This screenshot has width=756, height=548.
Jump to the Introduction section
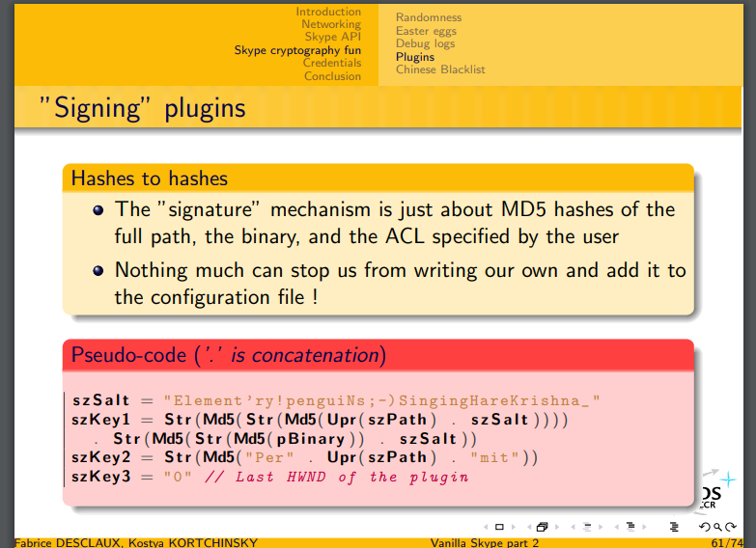pyautogui.click(x=328, y=12)
